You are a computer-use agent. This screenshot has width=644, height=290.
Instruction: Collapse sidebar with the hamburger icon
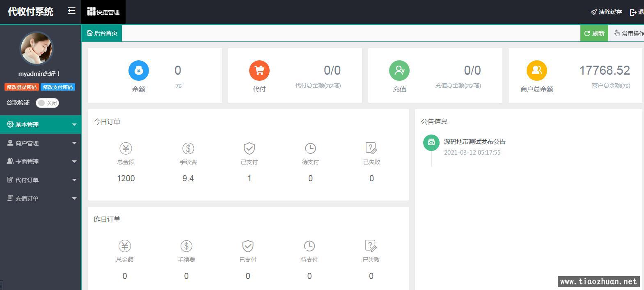click(x=71, y=11)
